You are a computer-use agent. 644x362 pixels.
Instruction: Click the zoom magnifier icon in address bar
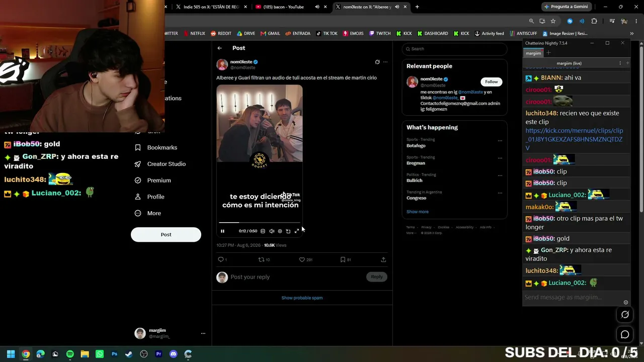531,21
